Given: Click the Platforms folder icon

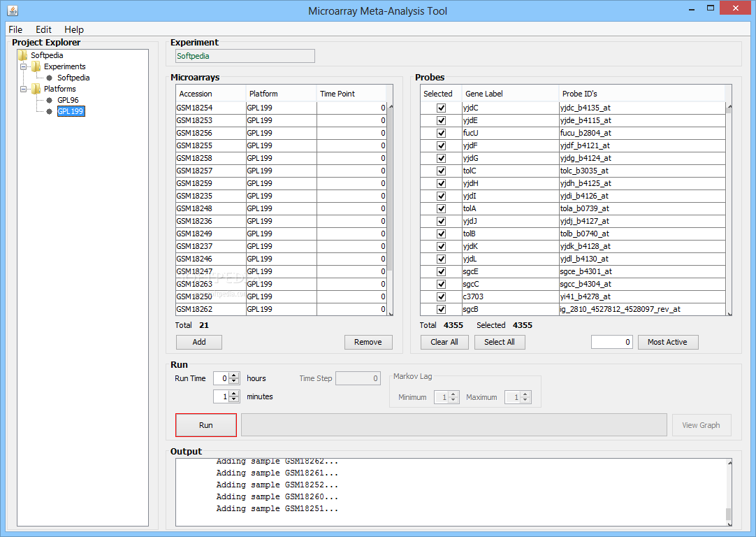Looking at the screenshot, I should pos(36,89).
